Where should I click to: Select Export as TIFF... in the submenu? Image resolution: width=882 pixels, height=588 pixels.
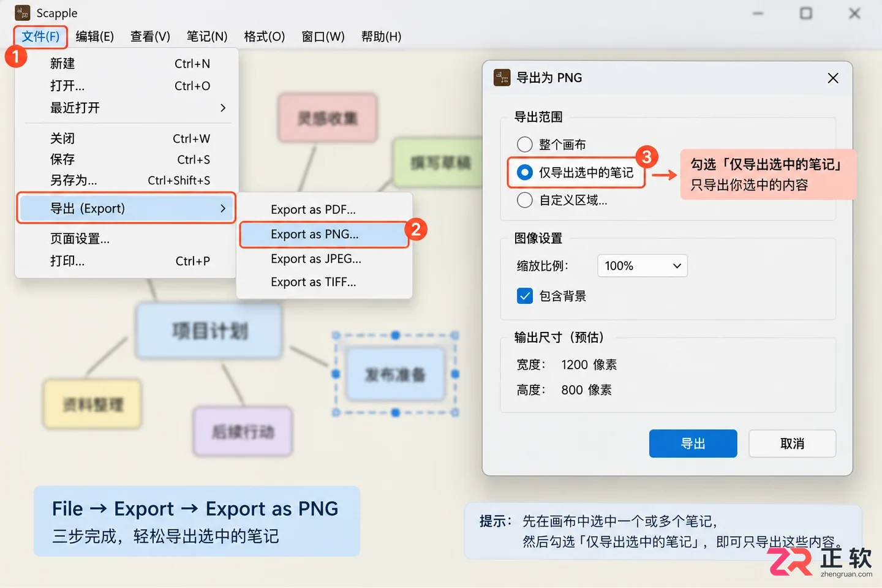point(325,282)
